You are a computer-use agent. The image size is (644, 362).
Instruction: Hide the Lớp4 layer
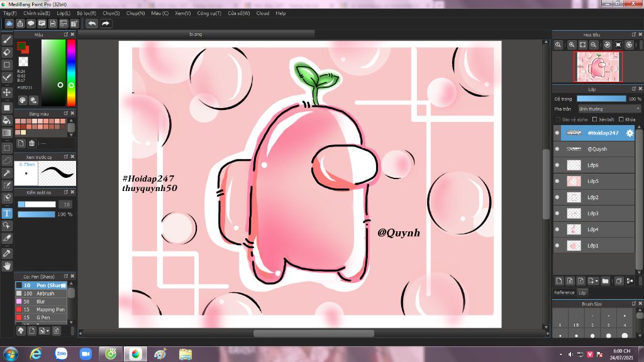[x=557, y=229]
